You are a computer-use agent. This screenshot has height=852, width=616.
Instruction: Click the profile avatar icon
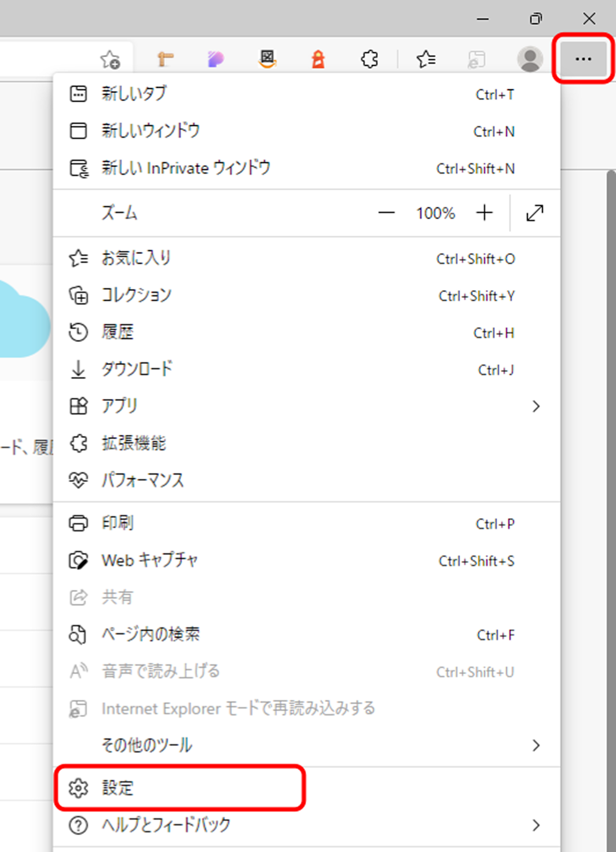click(530, 58)
